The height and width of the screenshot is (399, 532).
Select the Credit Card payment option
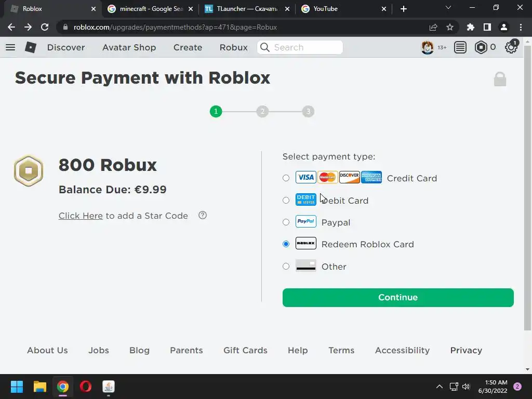coord(286,178)
